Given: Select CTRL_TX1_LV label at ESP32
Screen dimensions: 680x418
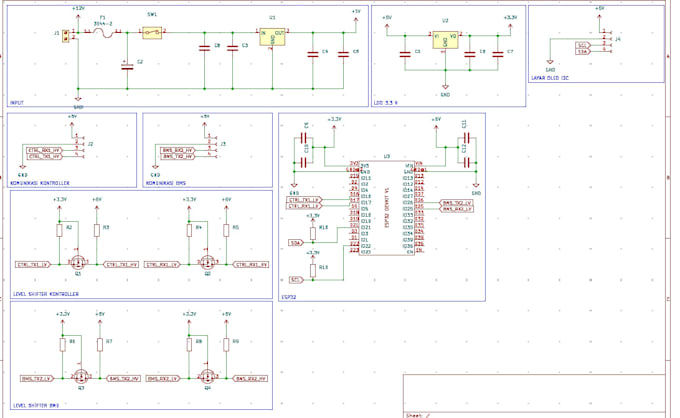Looking at the screenshot, I should point(305,199).
